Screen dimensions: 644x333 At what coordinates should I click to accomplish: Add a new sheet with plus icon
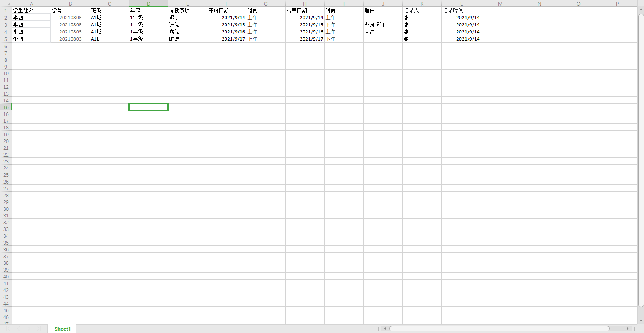81,329
